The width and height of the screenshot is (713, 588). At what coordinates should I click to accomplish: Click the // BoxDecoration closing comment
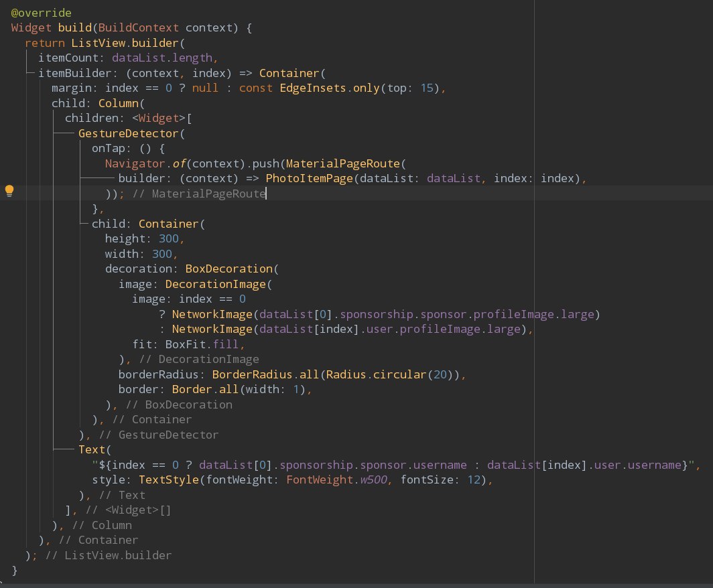tap(179, 405)
